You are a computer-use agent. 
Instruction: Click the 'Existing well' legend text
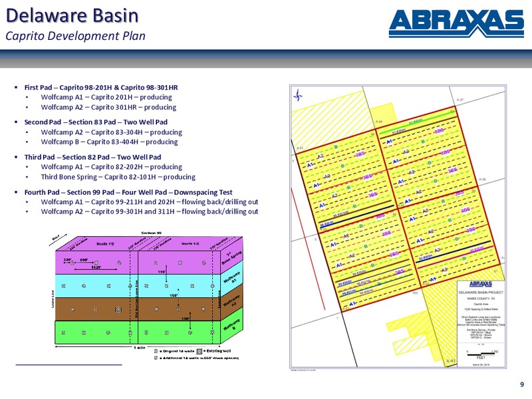click(217, 351)
